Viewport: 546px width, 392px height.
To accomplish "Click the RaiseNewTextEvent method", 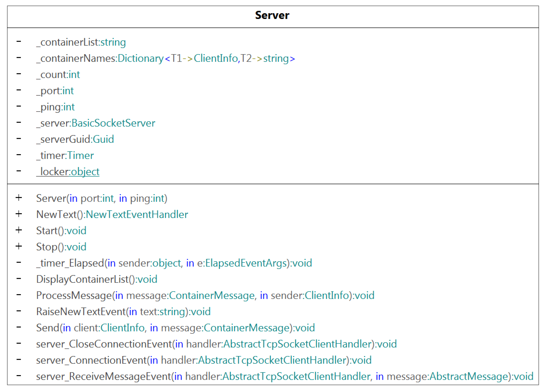I will (123, 312).
